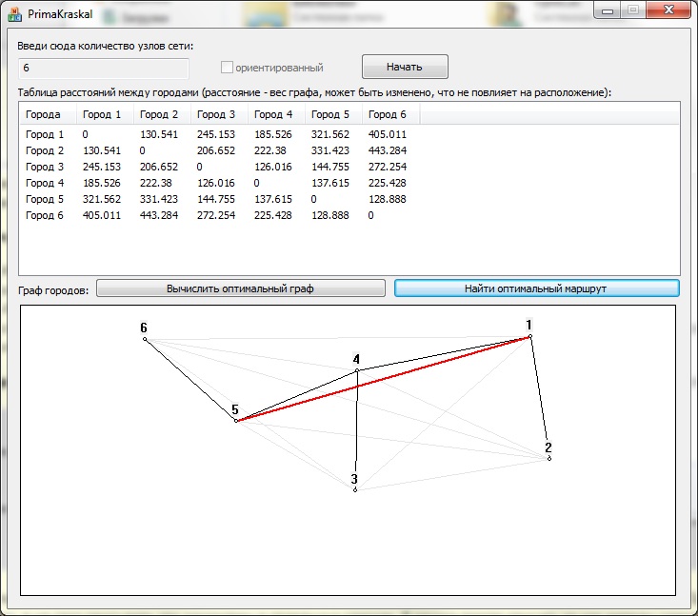This screenshot has width=698, height=616.
Task: Click cell 128.888 in Город 5 row
Action: [388, 199]
